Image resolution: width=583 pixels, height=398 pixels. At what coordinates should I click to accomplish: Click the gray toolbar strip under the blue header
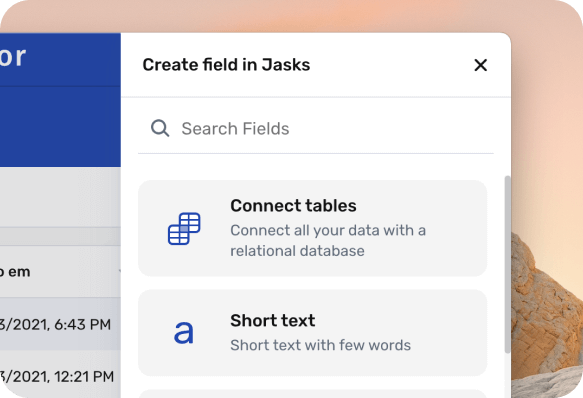[60, 197]
